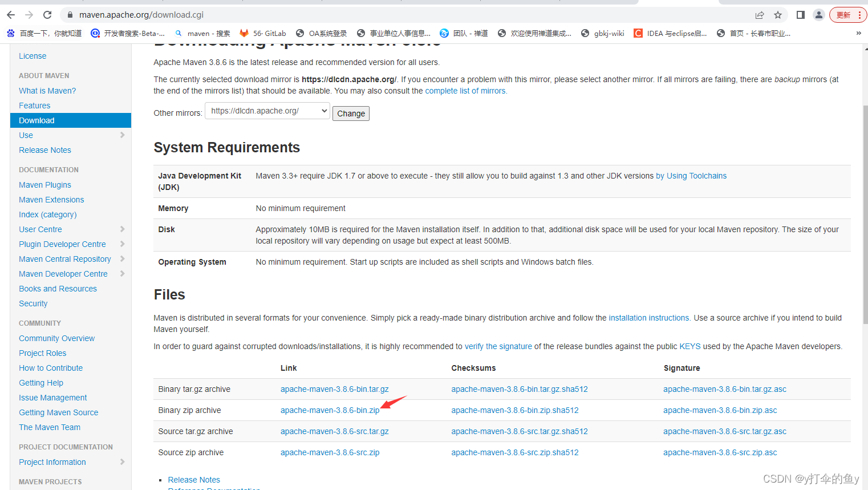868x490 pixels.
Task: Click inside the browser address bar
Action: click(228, 14)
